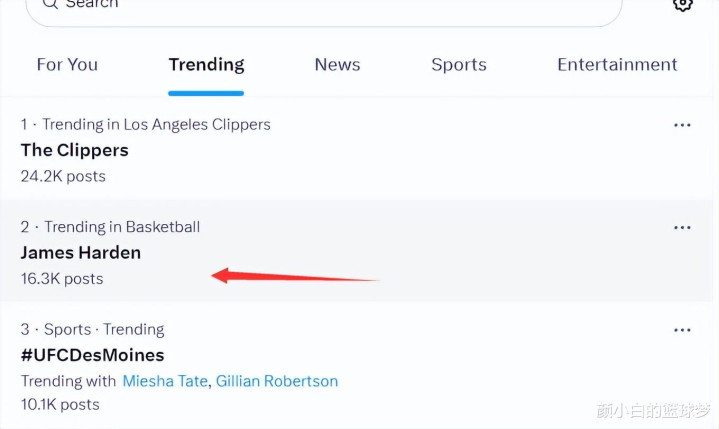Switch to the News tab

pos(337,65)
